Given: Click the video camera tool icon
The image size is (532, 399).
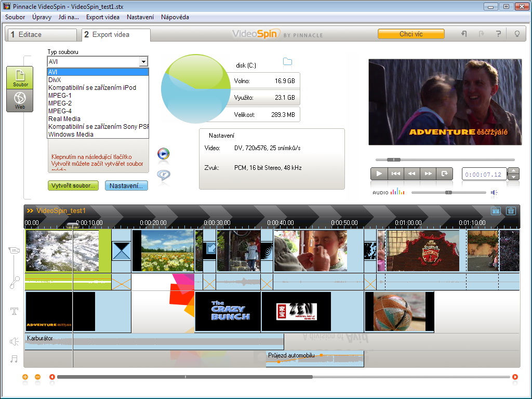Looking at the screenshot, I should [x=14, y=250].
